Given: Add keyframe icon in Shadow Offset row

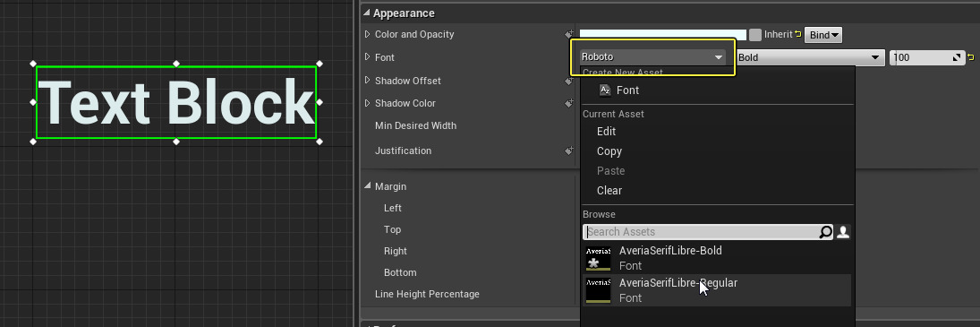Looking at the screenshot, I should 569,81.
